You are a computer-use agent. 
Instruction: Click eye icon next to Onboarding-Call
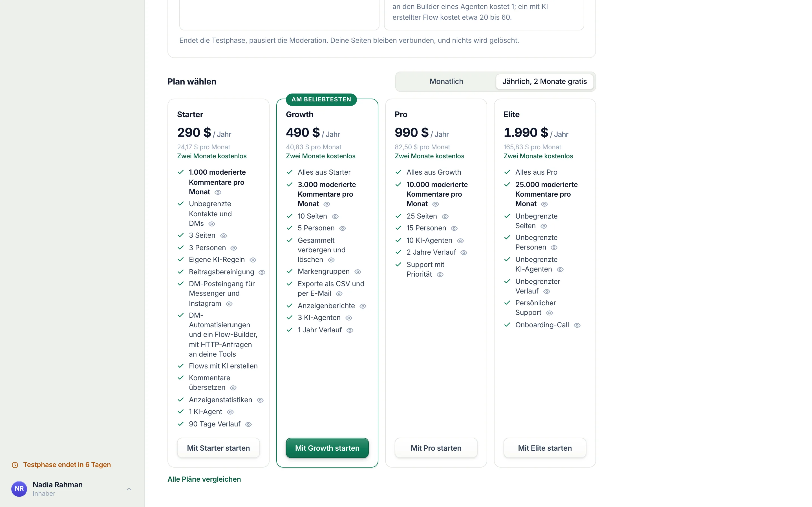pos(577,325)
